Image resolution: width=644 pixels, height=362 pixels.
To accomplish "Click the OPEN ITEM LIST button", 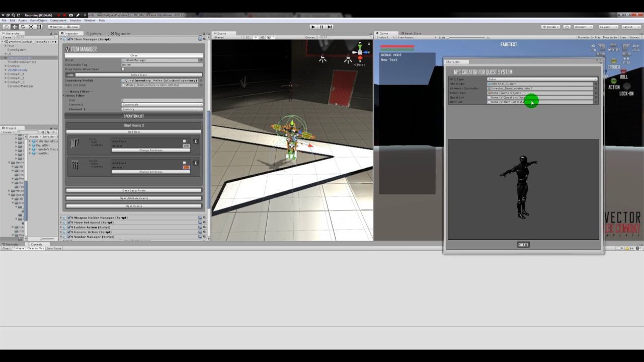I will (x=134, y=116).
